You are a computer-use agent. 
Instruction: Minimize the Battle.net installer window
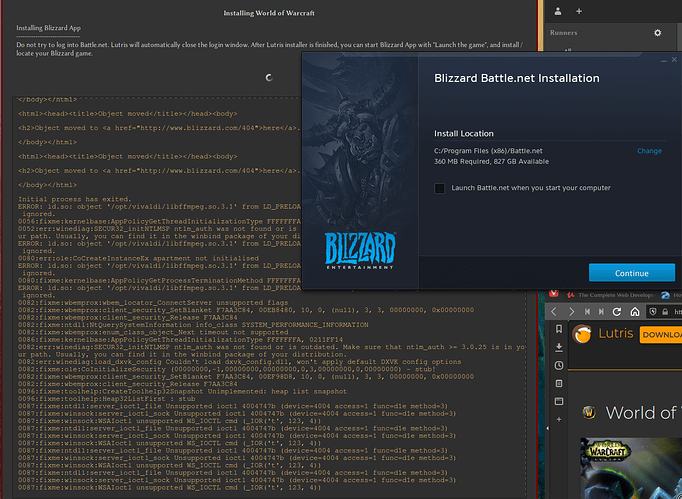[x=663, y=60]
